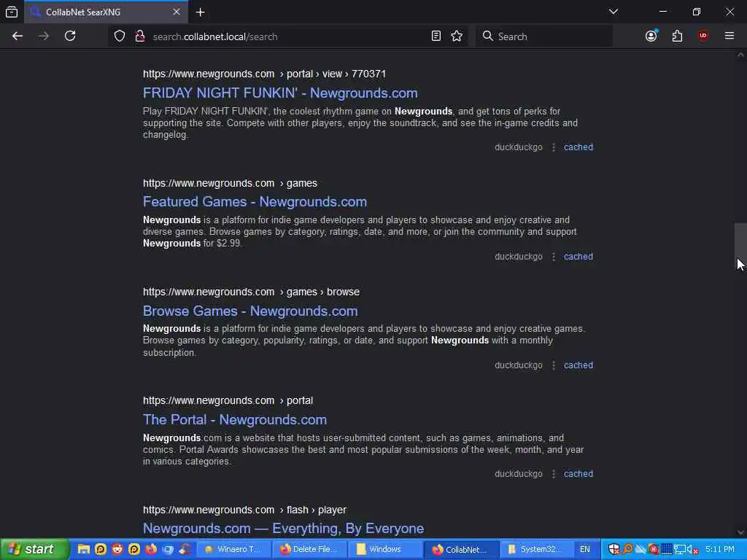Switch to Winaero T... taskbar window
The width and height of the screenshot is (747, 560).
pos(233,549)
